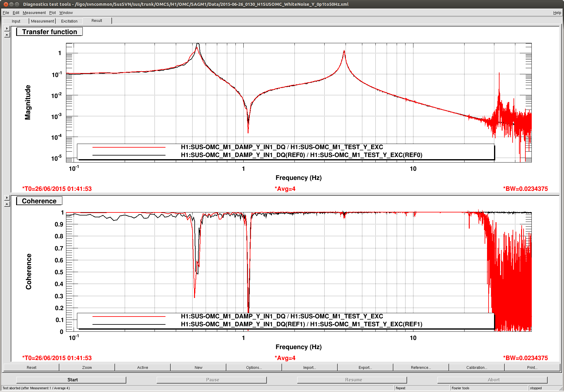Start the measurement
Viewport: 564px width, 392px height.
[x=71, y=380]
